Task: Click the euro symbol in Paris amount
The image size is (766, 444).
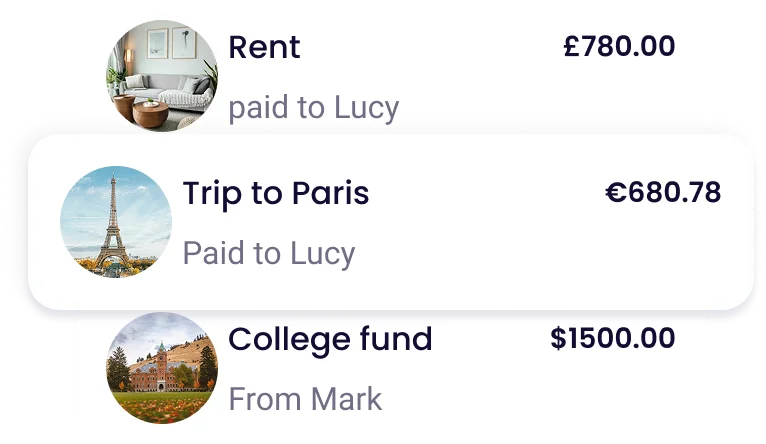Action: coord(616,192)
